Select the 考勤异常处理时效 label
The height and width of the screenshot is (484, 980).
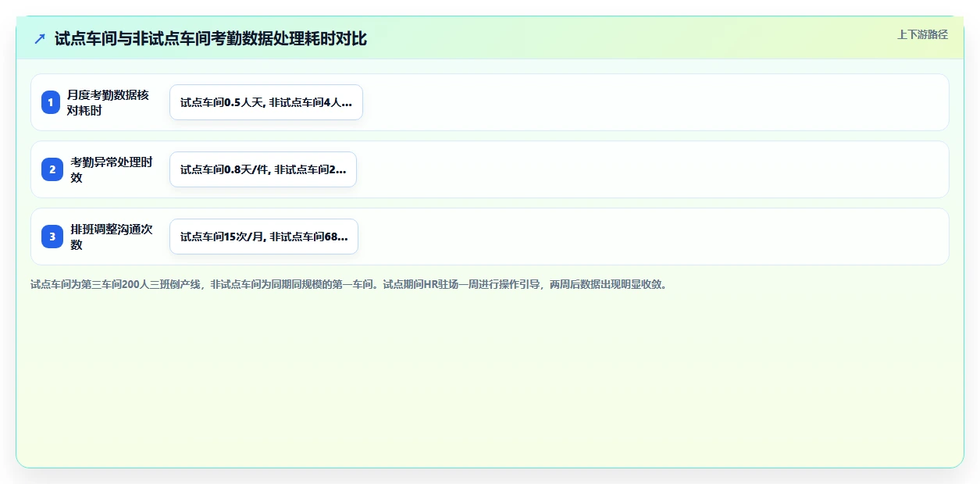pos(112,169)
